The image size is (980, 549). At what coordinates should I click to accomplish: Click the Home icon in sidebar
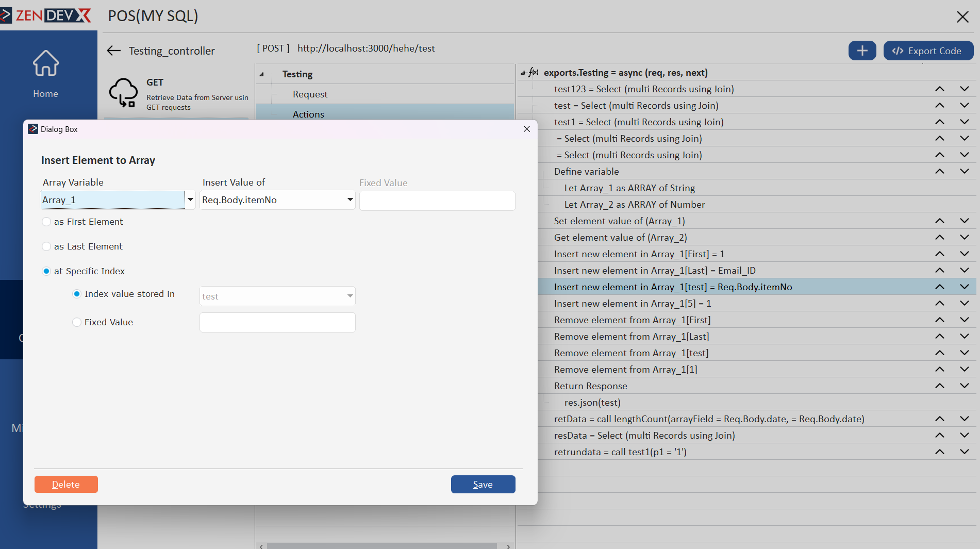45,63
